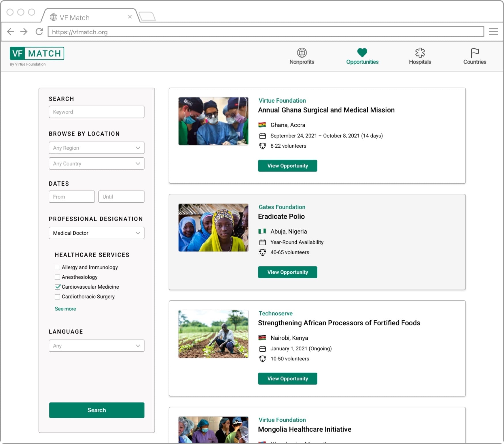Open the Any Country dropdown
Screen dimensions: 504x444
coord(96,163)
